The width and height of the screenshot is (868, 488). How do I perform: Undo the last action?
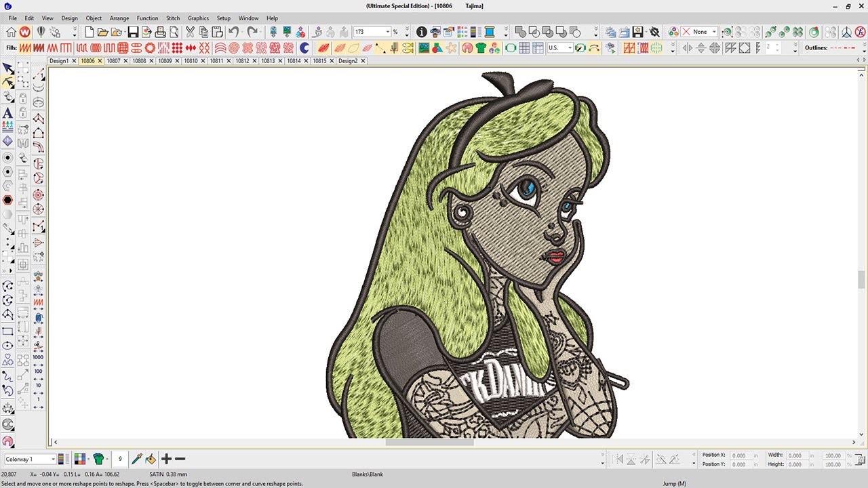coord(233,32)
